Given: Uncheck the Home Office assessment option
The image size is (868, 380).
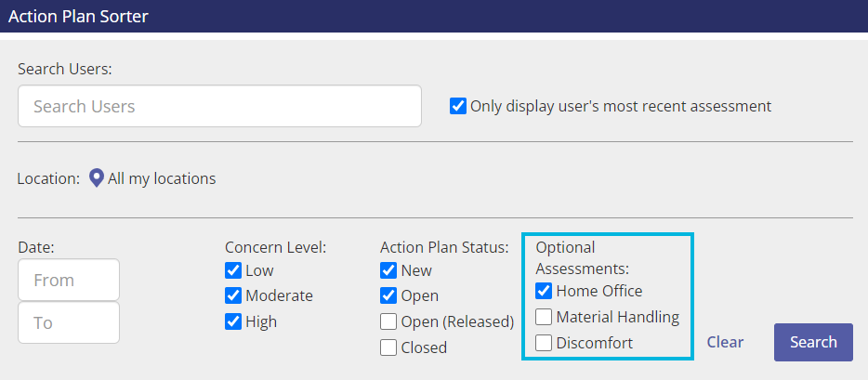Looking at the screenshot, I should pos(545,291).
